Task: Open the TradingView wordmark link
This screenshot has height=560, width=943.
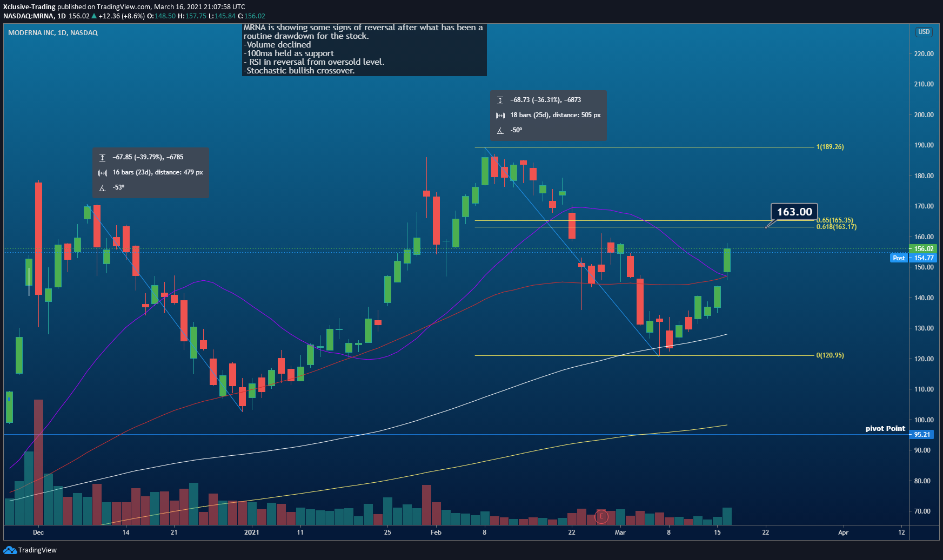Action: coord(37,550)
